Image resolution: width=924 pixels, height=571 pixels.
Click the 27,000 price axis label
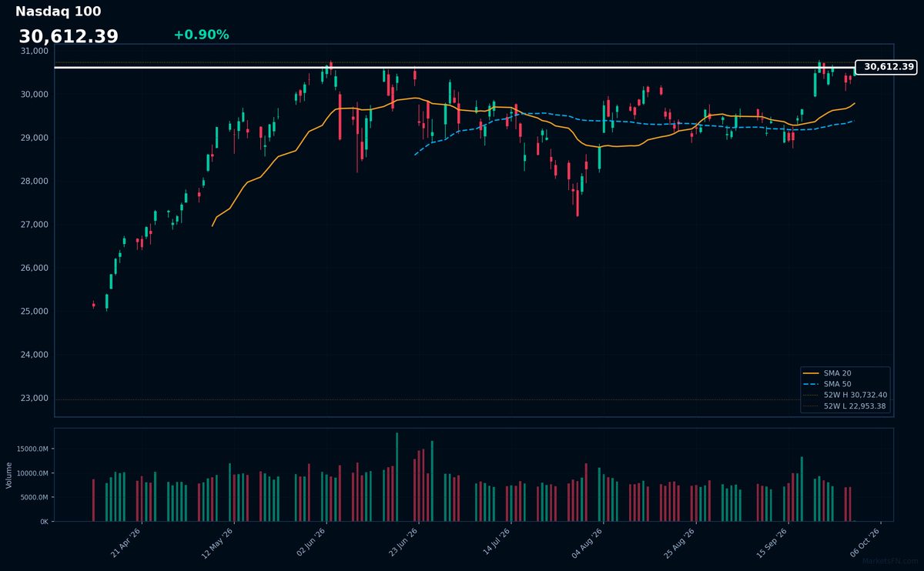(35, 225)
